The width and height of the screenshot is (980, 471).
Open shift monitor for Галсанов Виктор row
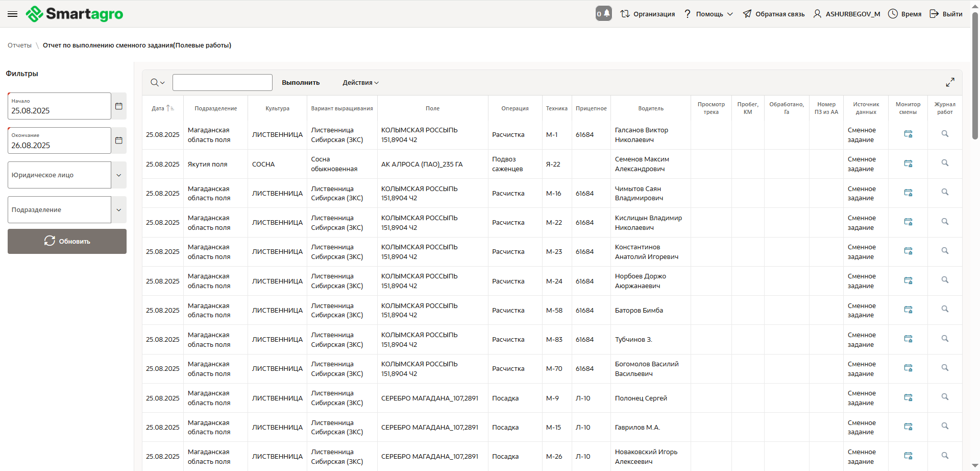[x=908, y=134]
